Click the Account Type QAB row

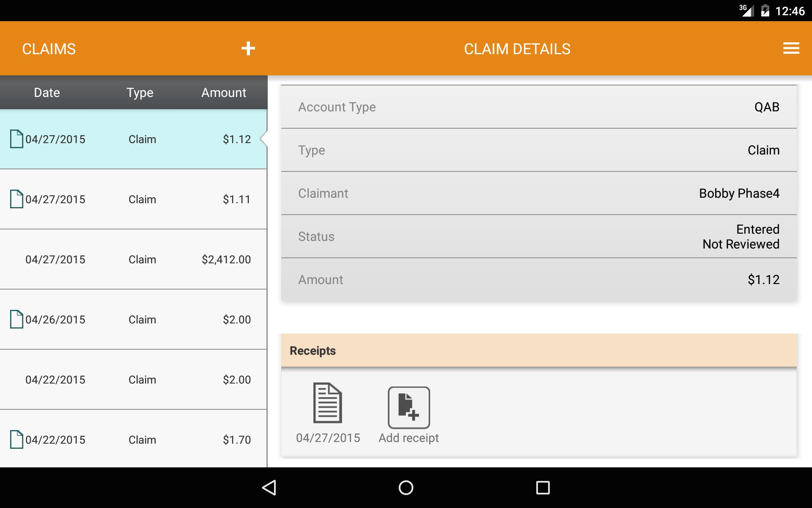click(x=539, y=107)
